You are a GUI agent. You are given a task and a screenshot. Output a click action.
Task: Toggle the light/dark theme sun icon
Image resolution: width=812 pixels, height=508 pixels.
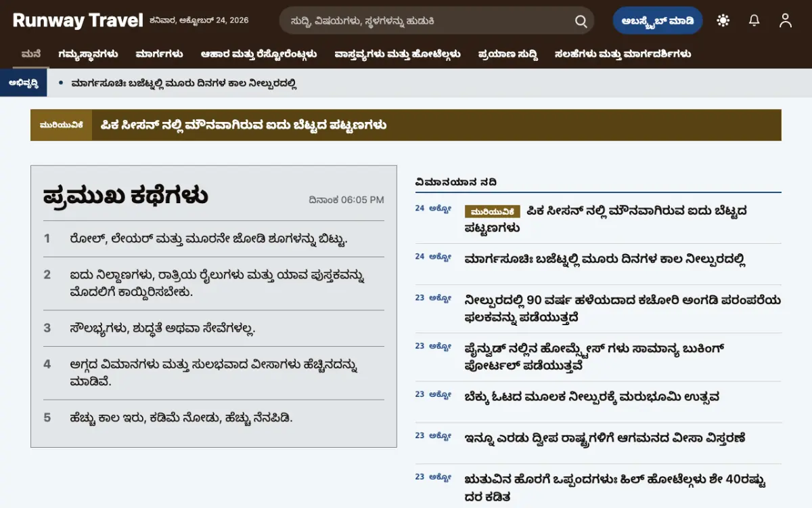[x=723, y=20]
